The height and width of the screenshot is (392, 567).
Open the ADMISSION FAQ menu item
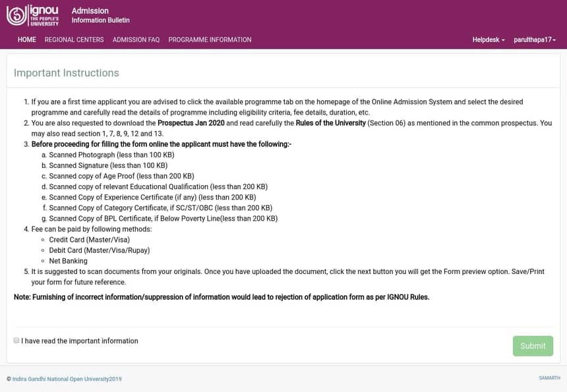(x=136, y=40)
